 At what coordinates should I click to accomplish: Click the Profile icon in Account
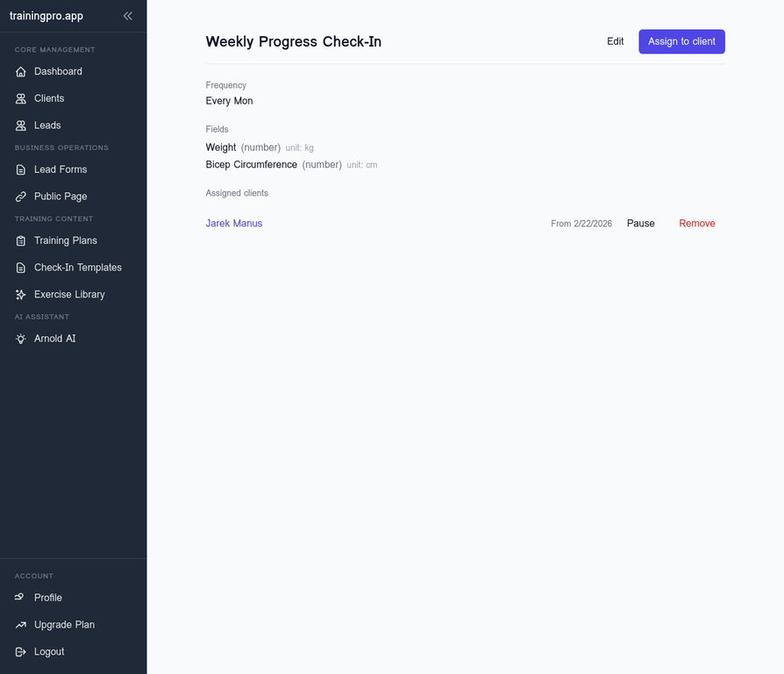pos(20,597)
